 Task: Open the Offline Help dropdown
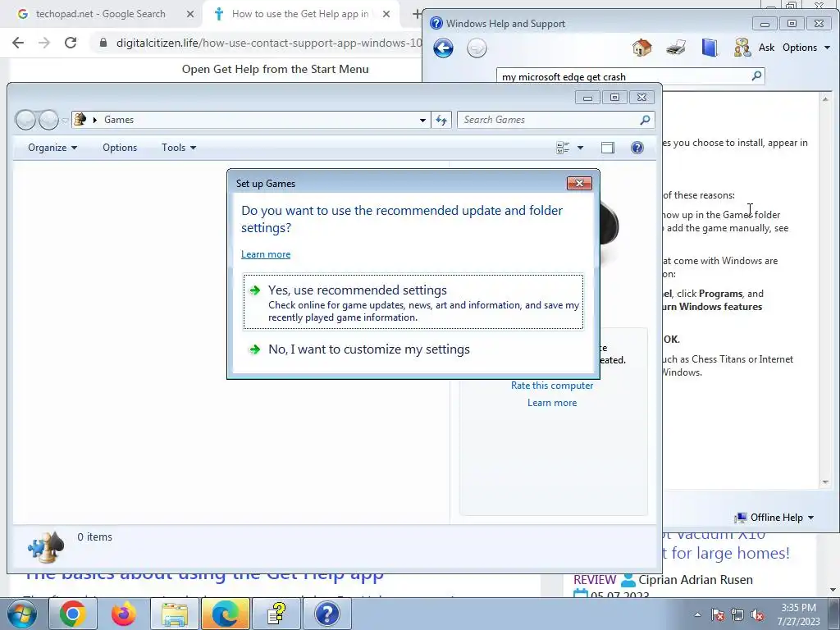tap(774, 518)
